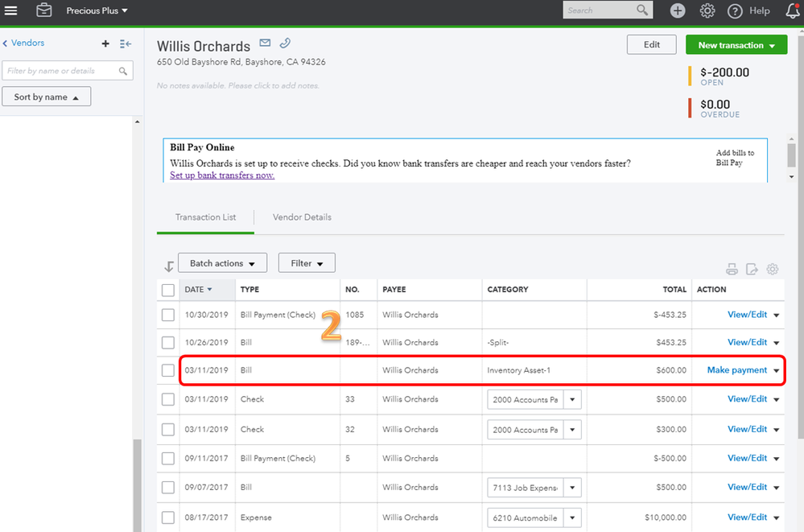Switch to the Vendor Details tab
Image resolution: width=804 pixels, height=532 pixels.
click(302, 217)
